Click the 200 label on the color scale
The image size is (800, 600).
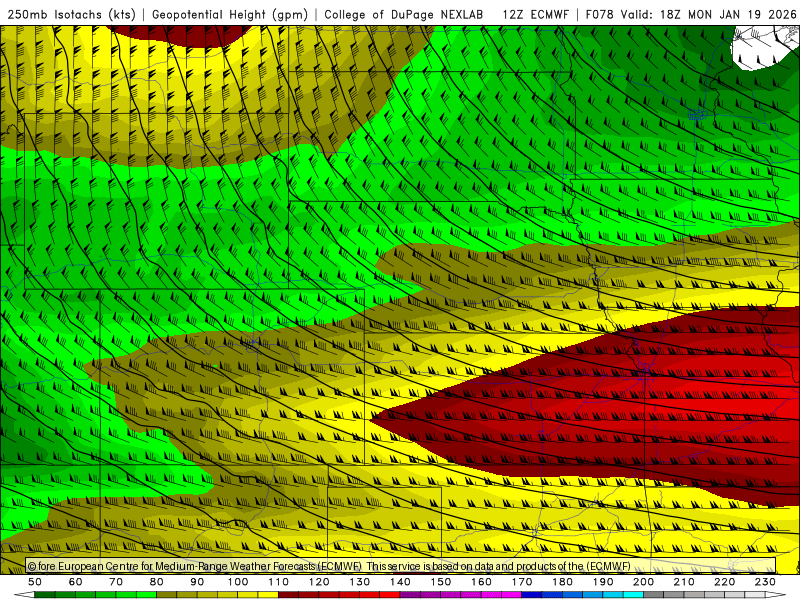tap(644, 582)
